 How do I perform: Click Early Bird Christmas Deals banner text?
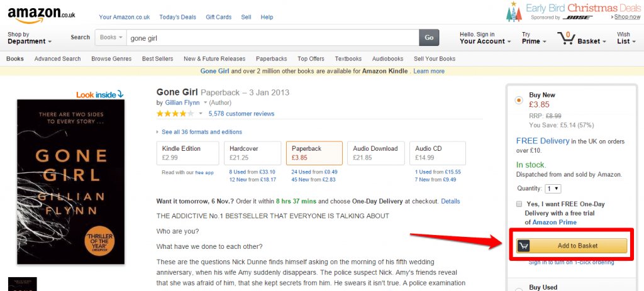click(583, 8)
